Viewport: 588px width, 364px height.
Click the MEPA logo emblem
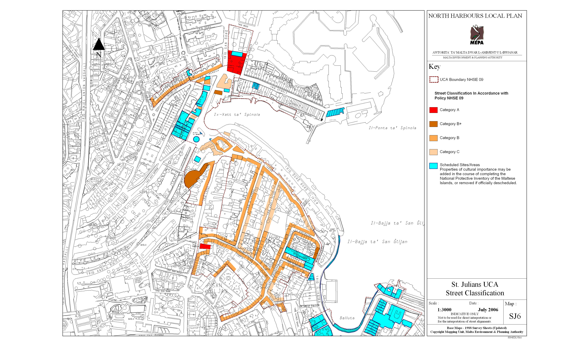[477, 35]
